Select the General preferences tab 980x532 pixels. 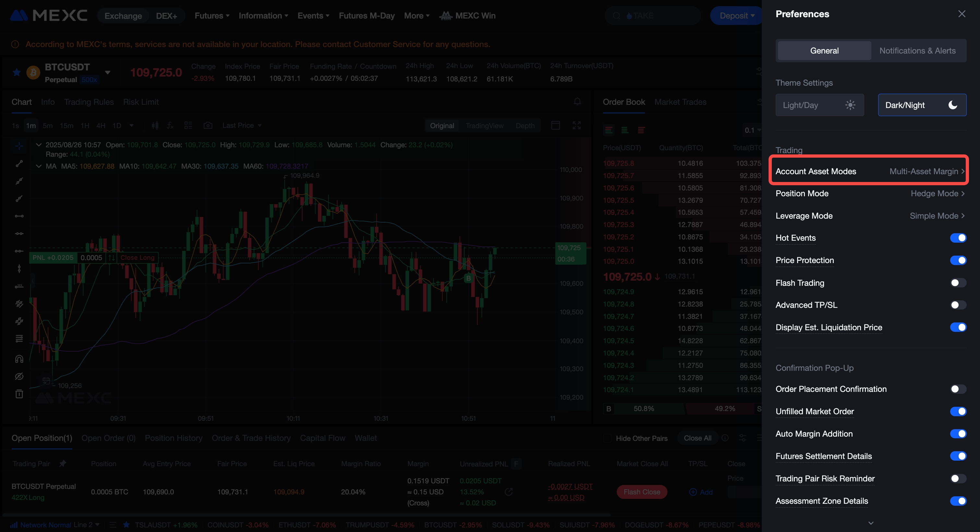(x=824, y=51)
